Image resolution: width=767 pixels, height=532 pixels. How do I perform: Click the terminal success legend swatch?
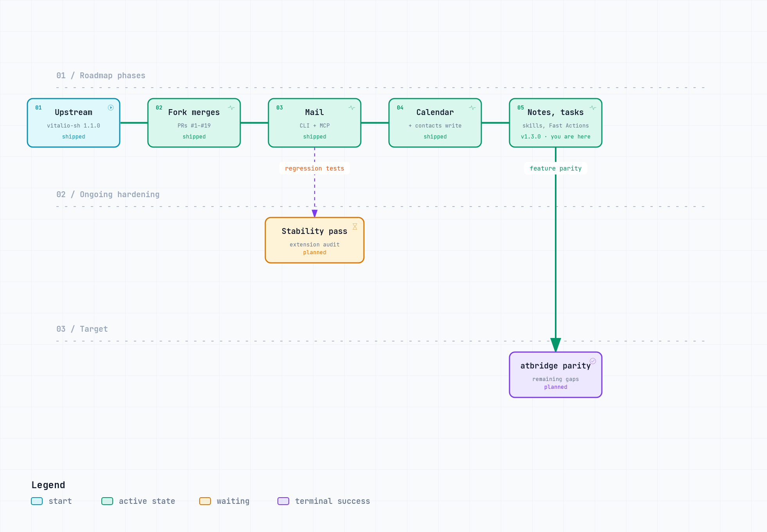(283, 501)
